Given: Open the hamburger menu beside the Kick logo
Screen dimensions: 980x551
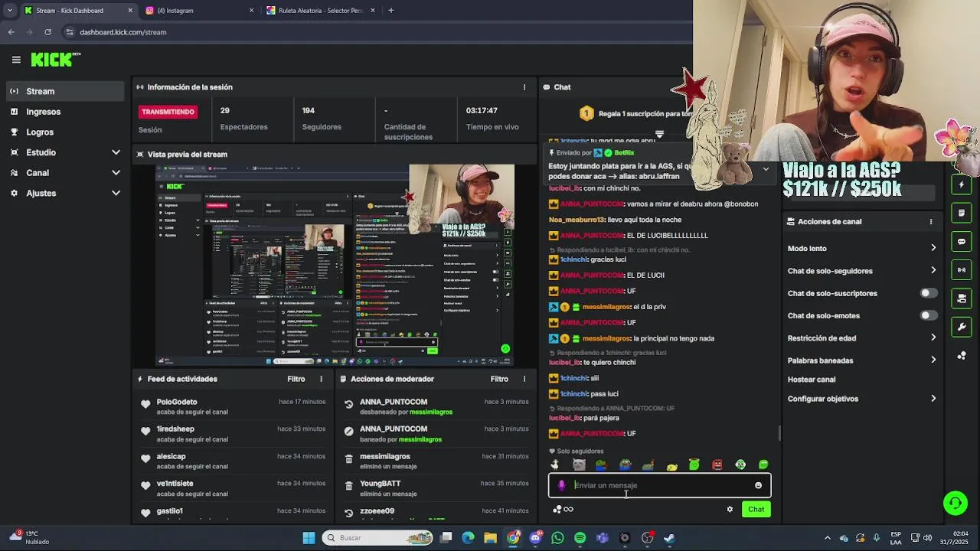Looking at the screenshot, I should [x=16, y=60].
